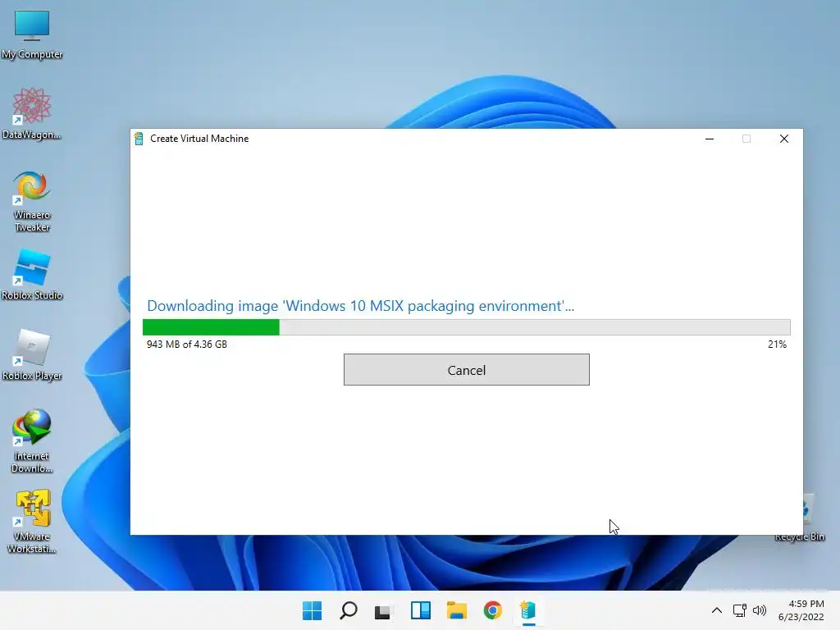Show hidden system tray icons
Viewport: 840px width, 630px height.
[717, 610]
